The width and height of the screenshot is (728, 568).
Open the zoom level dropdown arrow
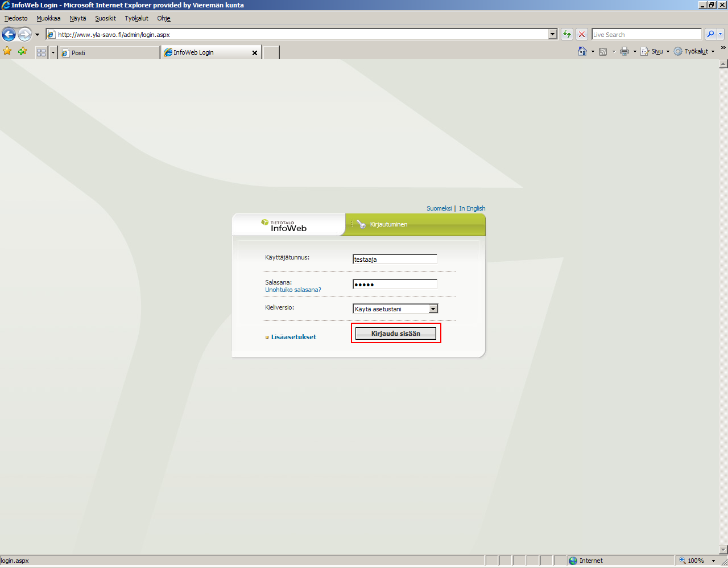coord(713,561)
